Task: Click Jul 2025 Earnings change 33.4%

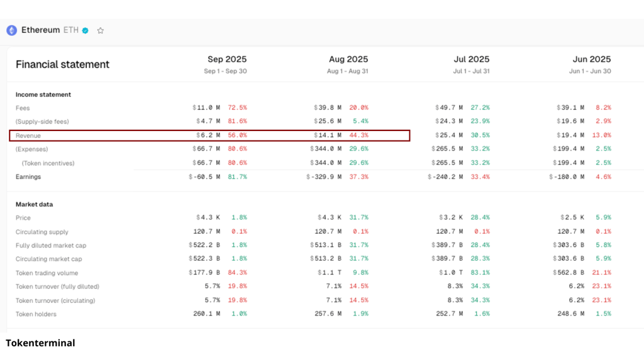Action: [480, 177]
